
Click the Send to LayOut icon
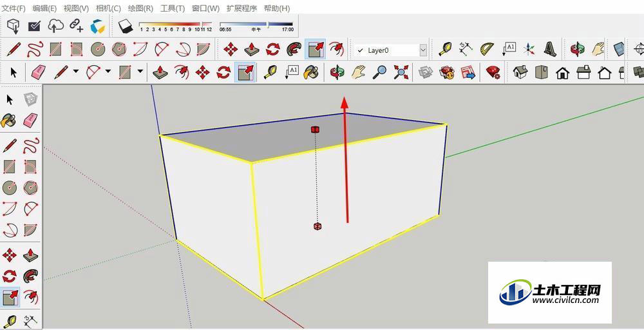468,73
